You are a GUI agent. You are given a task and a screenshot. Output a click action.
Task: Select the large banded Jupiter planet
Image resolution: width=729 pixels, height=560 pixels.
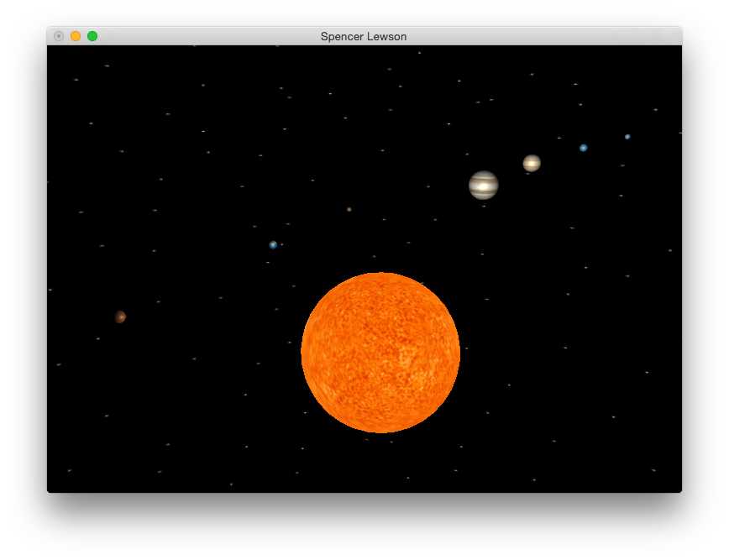484,185
